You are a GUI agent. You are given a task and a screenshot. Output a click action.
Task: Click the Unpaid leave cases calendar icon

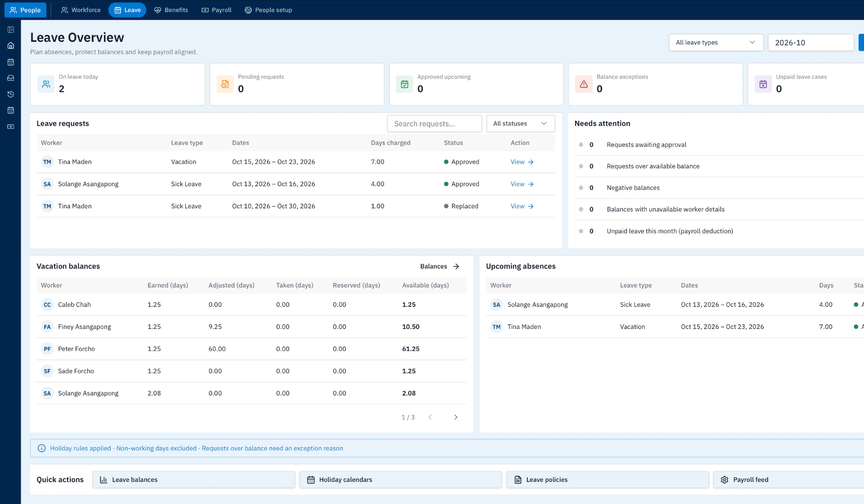click(x=763, y=84)
